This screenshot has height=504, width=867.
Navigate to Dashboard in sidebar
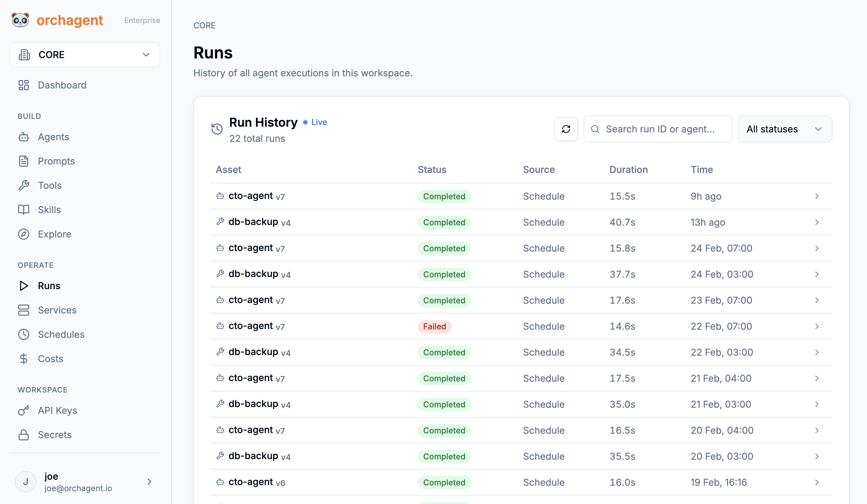point(62,85)
